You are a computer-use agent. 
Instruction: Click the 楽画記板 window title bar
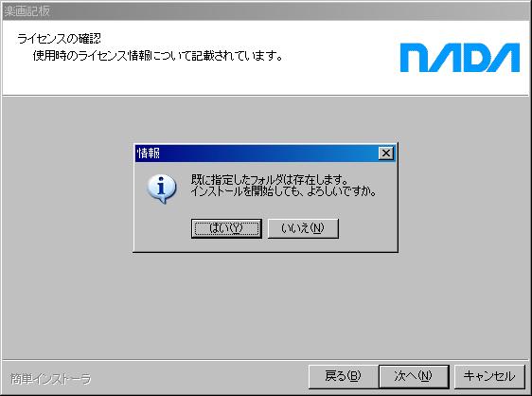tap(266, 11)
